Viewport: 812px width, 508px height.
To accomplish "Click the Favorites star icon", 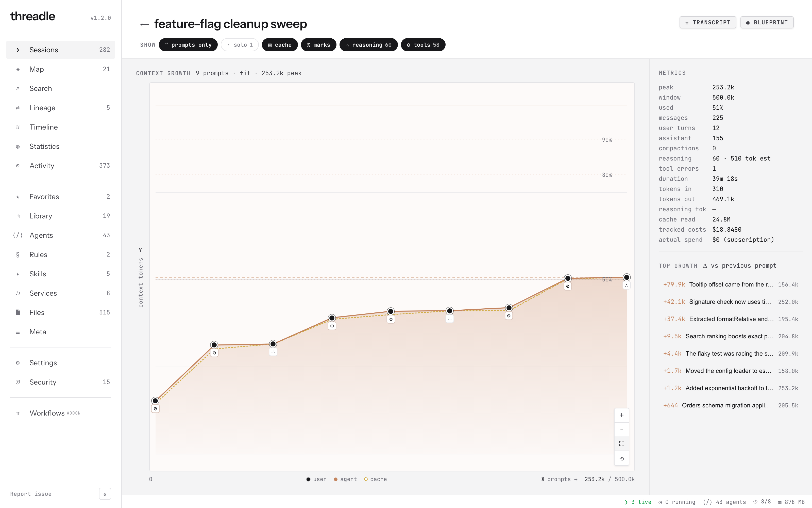I will pyautogui.click(x=18, y=197).
